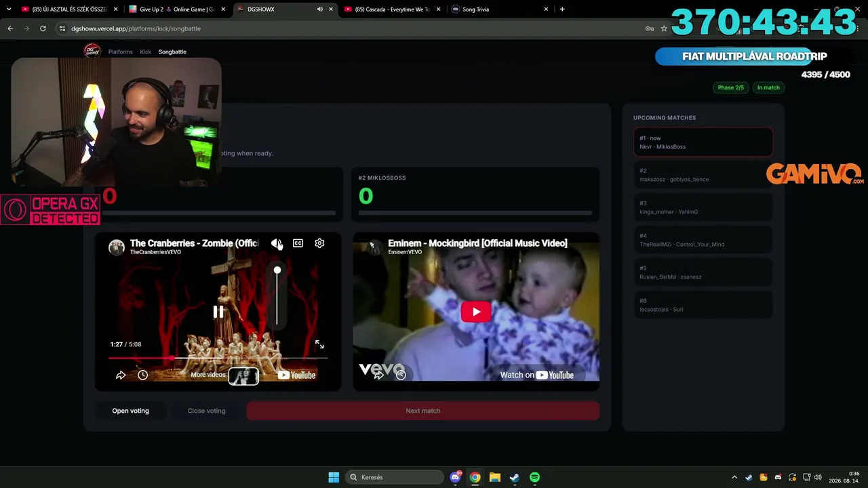The height and width of the screenshot is (488, 868).
Task: Share the Mockingbird video
Action: [380, 374]
